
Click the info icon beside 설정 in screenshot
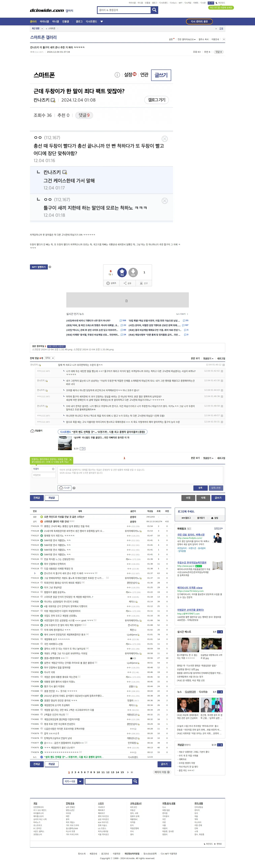click(x=117, y=75)
